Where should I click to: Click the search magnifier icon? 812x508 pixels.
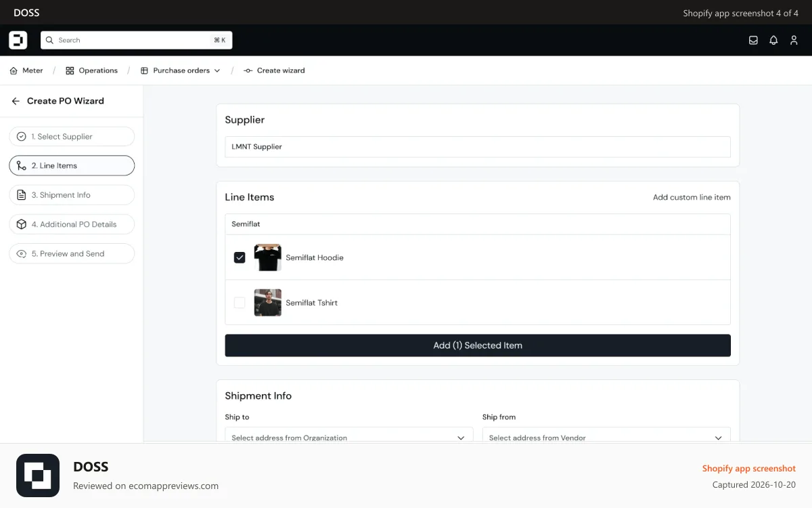tap(49, 41)
